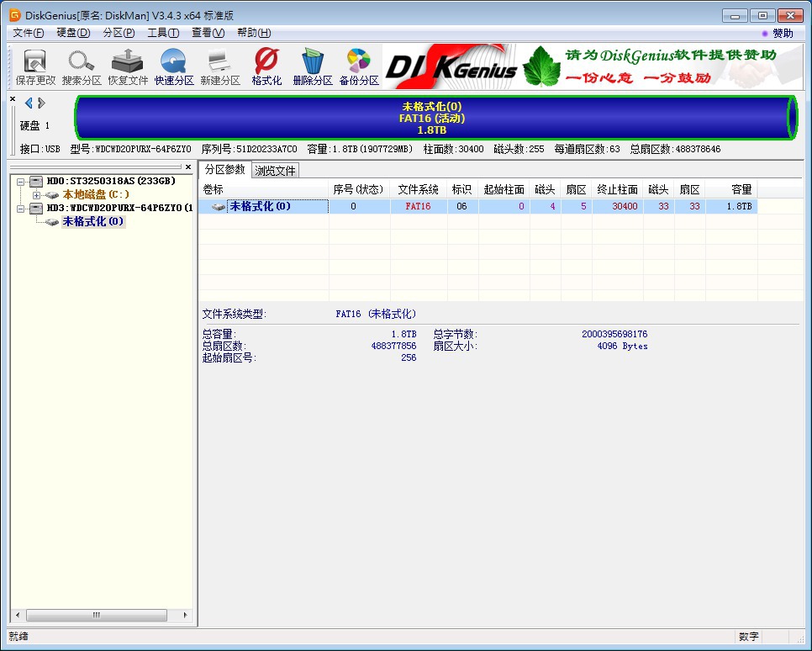Expand the 本地磁盘 (C:) tree node
The height and width of the screenshot is (651, 812).
pos(36,195)
